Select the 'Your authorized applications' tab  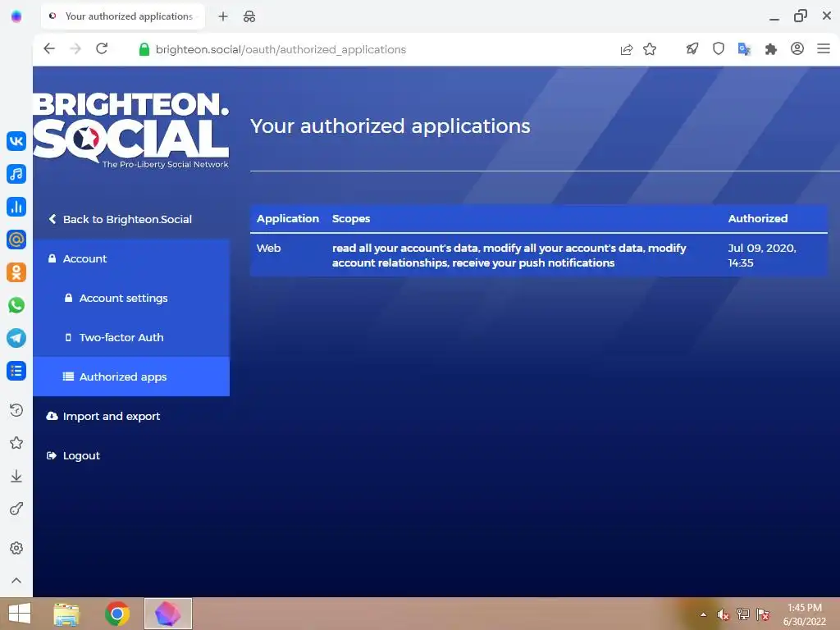[123, 16]
